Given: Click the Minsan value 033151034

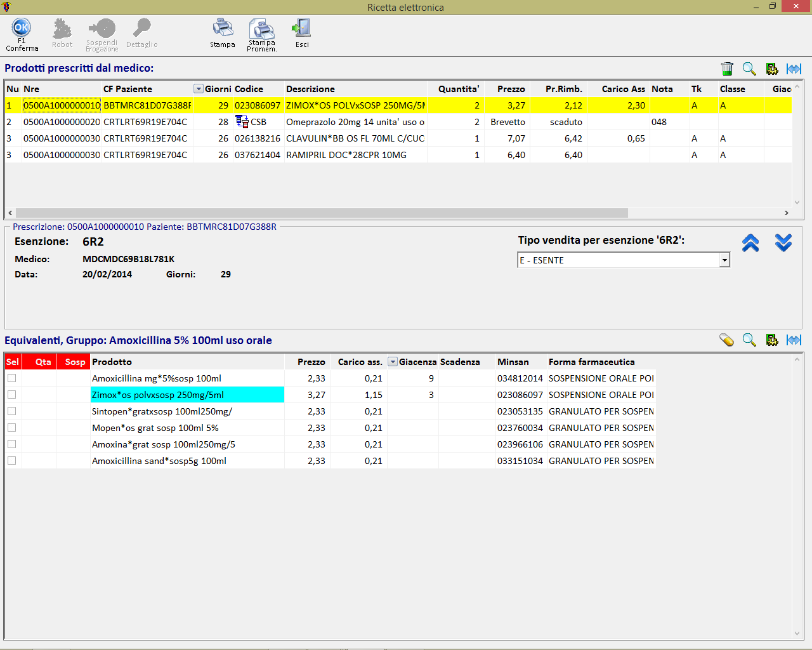Looking at the screenshot, I should tap(520, 461).
